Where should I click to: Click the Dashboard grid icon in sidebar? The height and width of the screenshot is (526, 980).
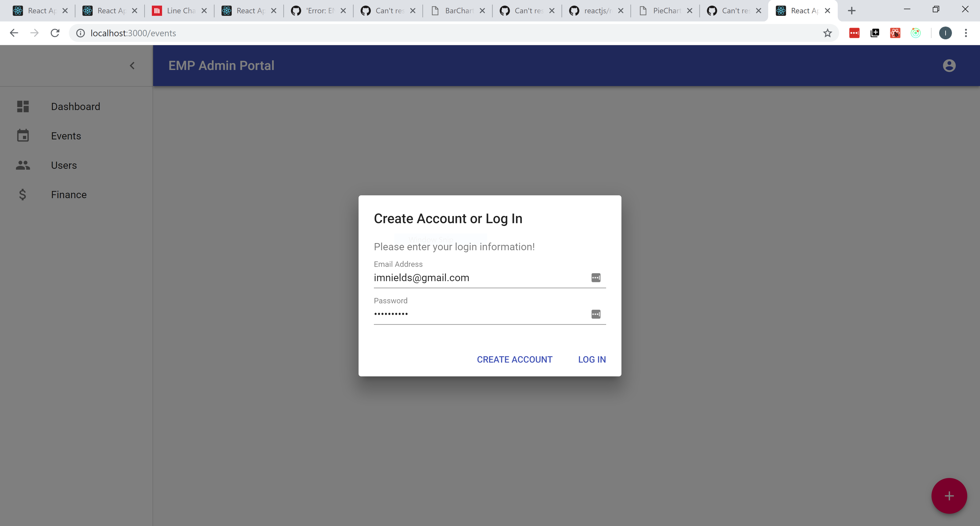[x=23, y=106]
